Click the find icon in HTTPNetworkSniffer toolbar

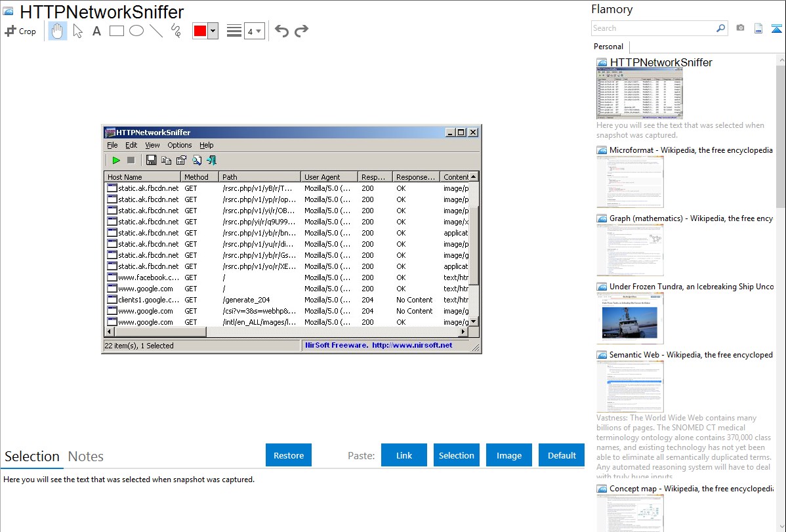point(197,161)
